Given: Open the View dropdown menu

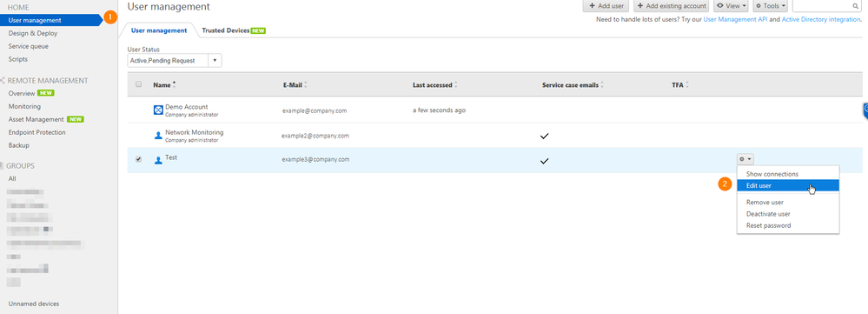Looking at the screenshot, I should coord(732,6).
